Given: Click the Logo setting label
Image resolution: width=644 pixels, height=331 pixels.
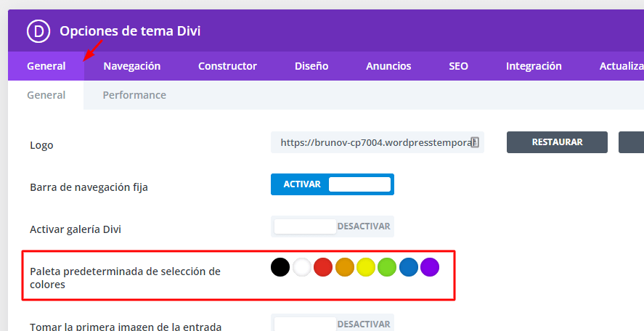Looking at the screenshot, I should click(41, 145).
